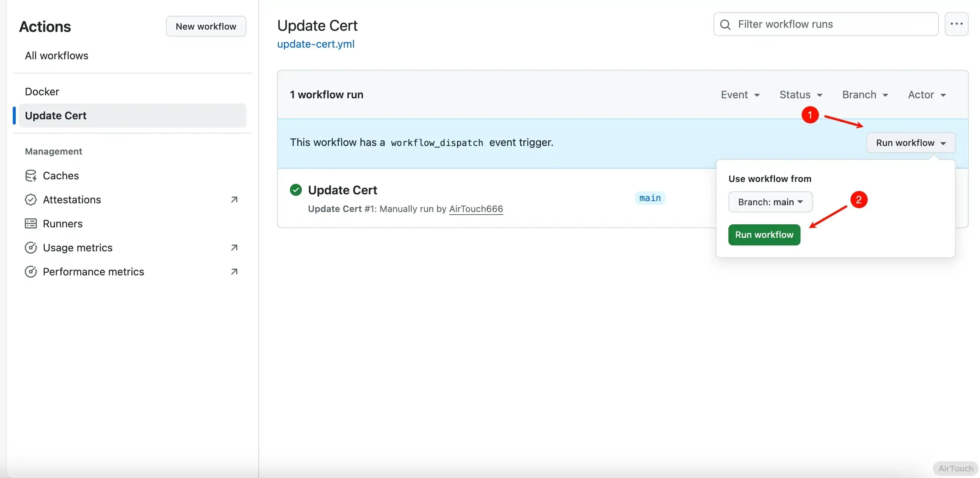Screen dimensions: 980x478
Task: Click the New workflow button
Action: tap(206, 26)
